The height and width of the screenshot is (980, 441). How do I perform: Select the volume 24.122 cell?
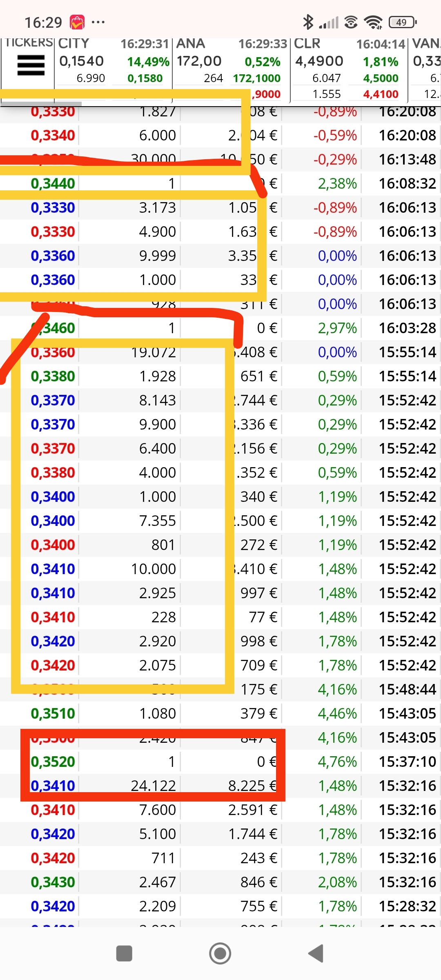click(154, 786)
